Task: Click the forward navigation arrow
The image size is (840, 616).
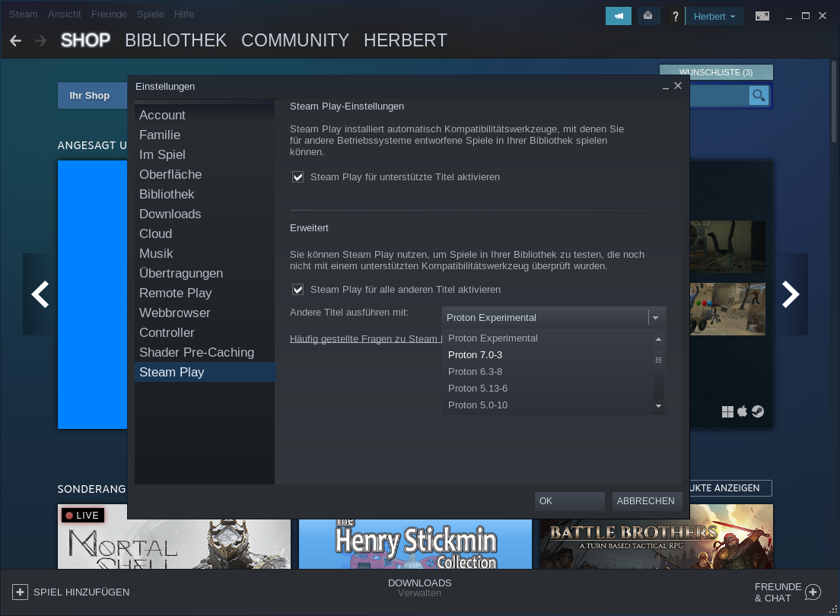Action: coord(41,41)
